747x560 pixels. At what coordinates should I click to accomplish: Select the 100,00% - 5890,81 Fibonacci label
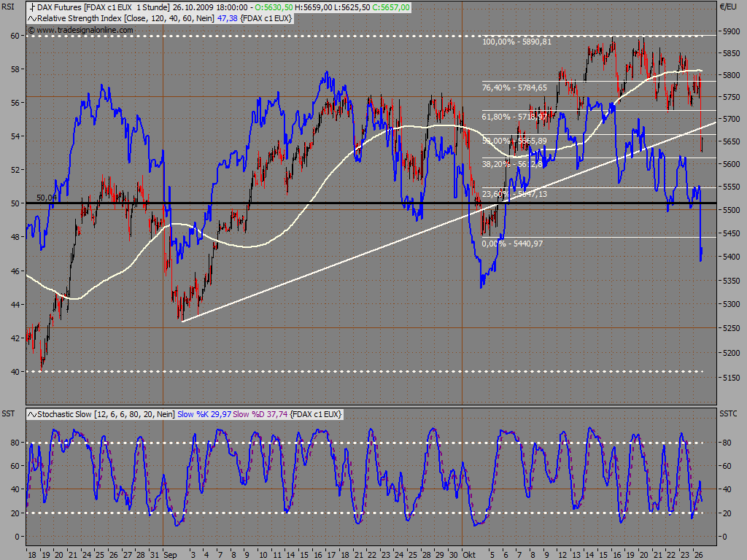click(516, 42)
